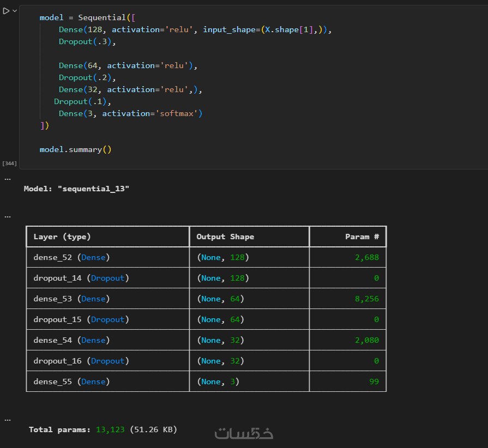Click the Model "sequential_13" output text

point(76,189)
